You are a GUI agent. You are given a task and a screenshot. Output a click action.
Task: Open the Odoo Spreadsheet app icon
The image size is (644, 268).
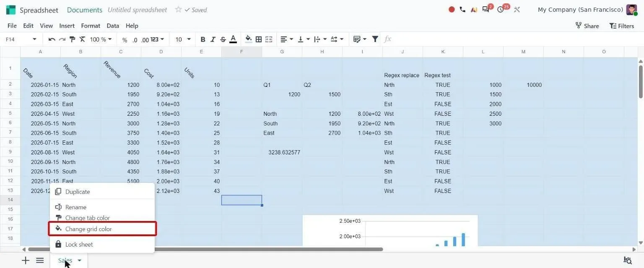click(x=11, y=10)
